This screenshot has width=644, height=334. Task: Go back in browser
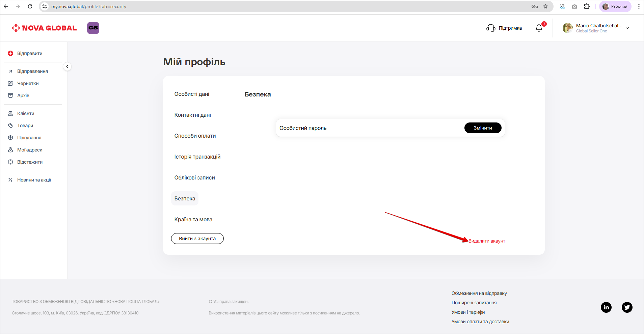pos(6,6)
